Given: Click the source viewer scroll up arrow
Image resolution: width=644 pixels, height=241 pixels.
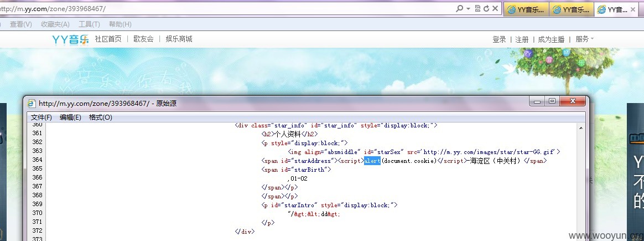Looking at the screenshot, I should tap(581, 128).
